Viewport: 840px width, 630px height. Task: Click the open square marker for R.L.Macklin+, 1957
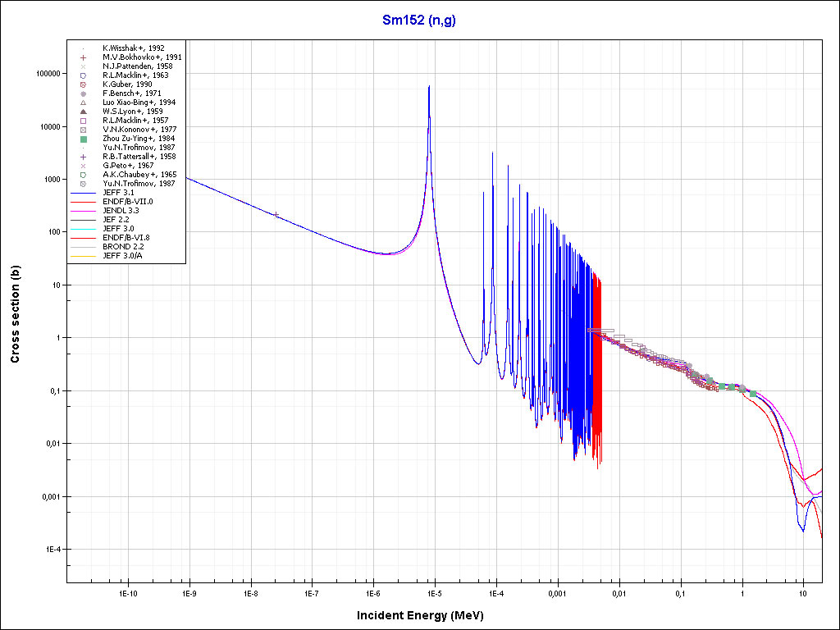coord(84,121)
